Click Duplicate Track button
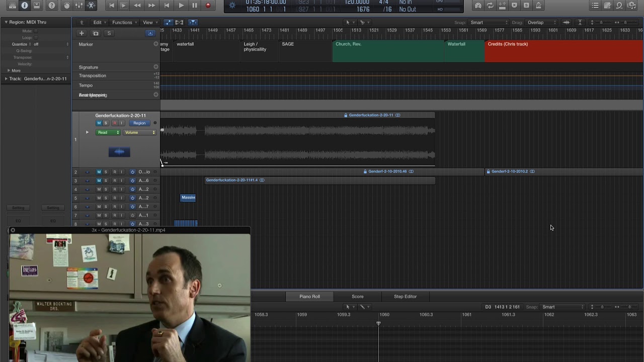The height and width of the screenshot is (362, 644). tap(96, 33)
